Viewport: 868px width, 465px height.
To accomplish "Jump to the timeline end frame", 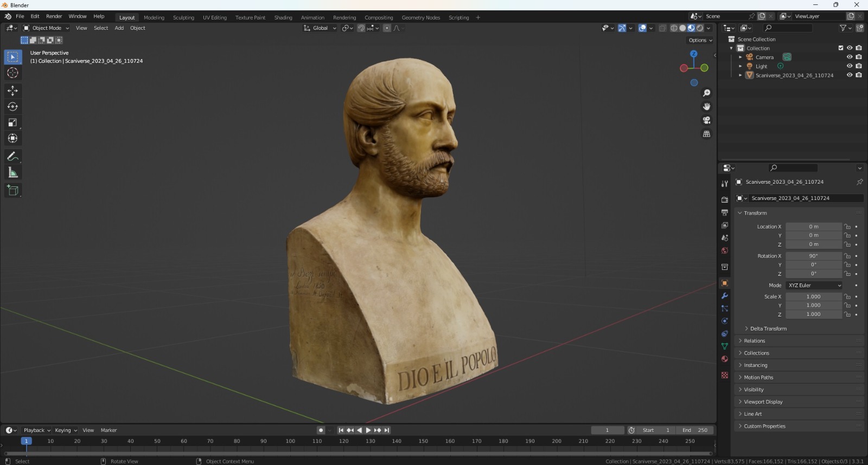I will click(387, 430).
